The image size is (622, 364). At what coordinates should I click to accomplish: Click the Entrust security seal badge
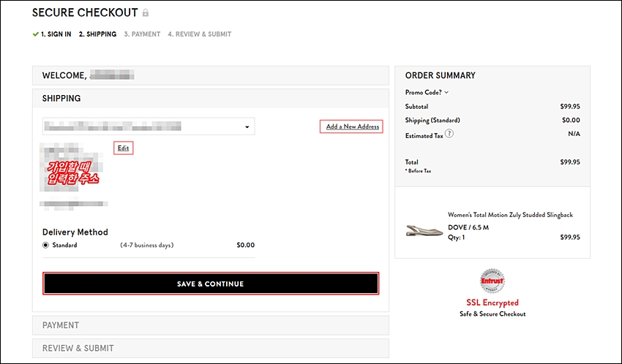pyautogui.click(x=492, y=281)
